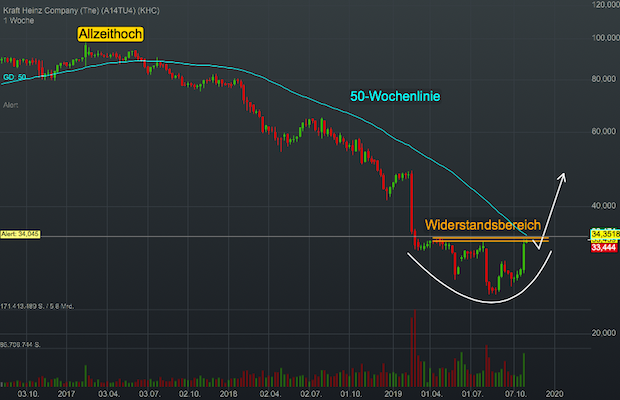Viewport: 620px width, 400px height.
Task: Click the yellow 'Allzeithoch' annotation label
Action: (x=110, y=34)
